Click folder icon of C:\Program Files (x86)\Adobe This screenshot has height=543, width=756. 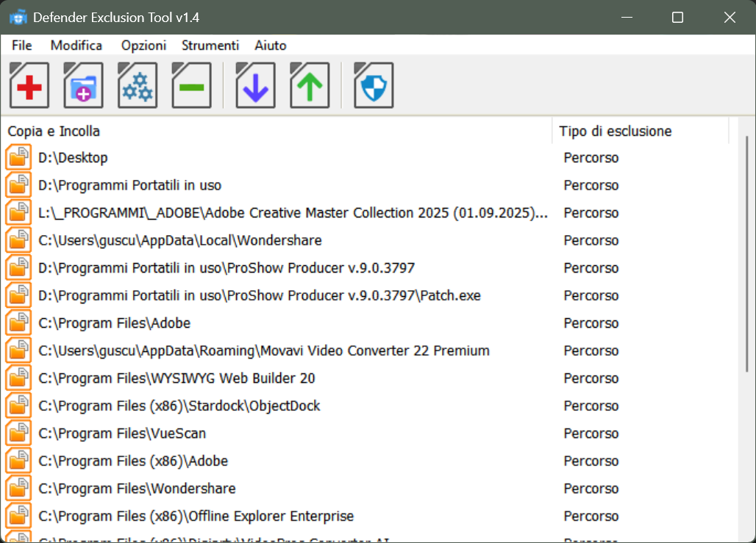(x=19, y=461)
